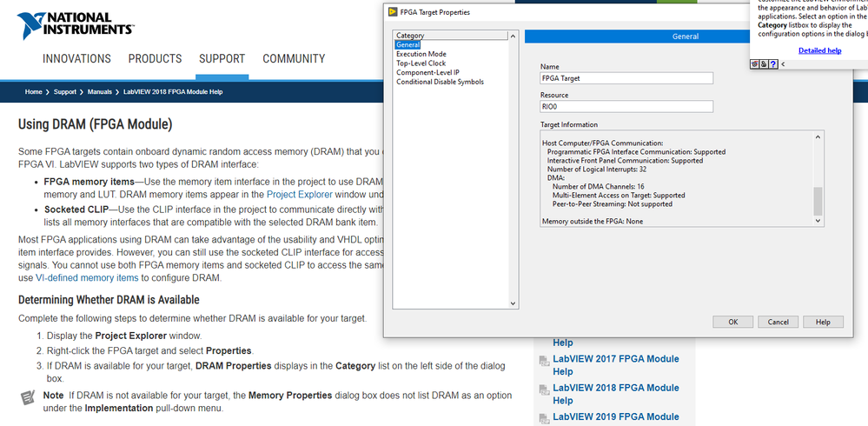Click 'Memory outside the FPGA: None' line

coord(593,221)
